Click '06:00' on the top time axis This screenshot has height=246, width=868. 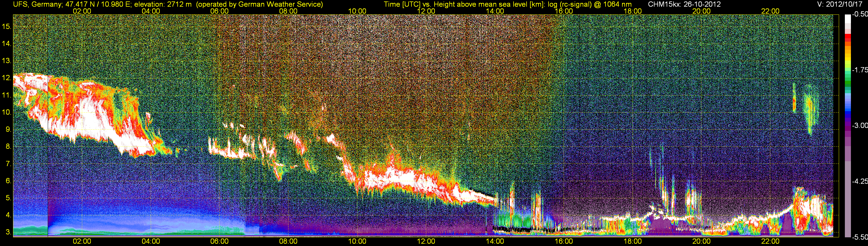[219, 11]
